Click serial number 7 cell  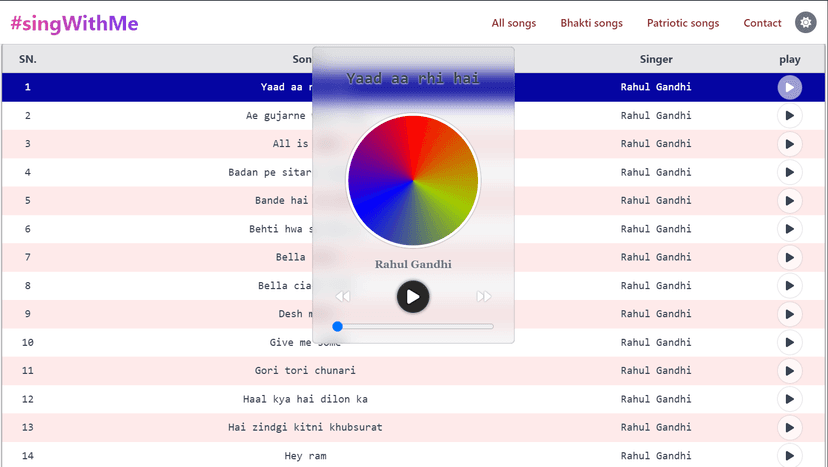[27, 257]
